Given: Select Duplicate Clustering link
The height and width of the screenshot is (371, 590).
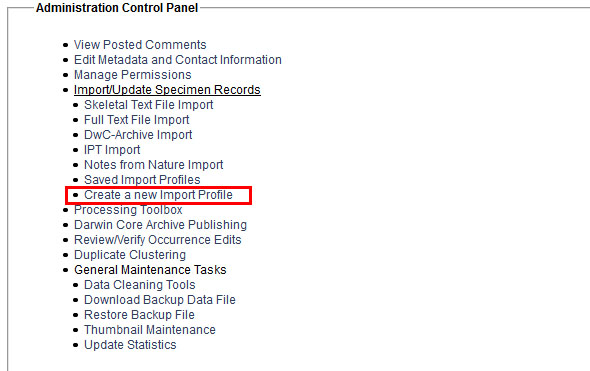Looking at the screenshot, I should 130,255.
